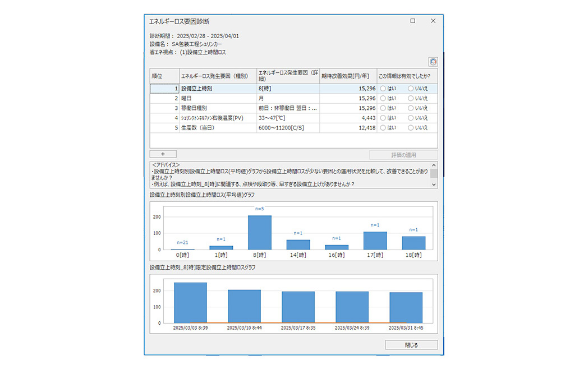Click the 1[時] bar in average graph
Image resolution: width=588 pixels, height=369 pixels.
pos(221,248)
